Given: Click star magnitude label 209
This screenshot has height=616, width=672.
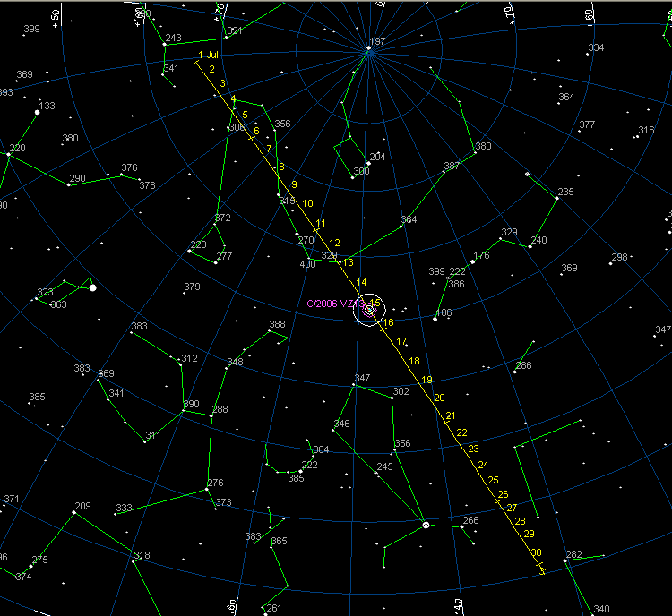Looking at the screenshot, I should coord(82,506).
